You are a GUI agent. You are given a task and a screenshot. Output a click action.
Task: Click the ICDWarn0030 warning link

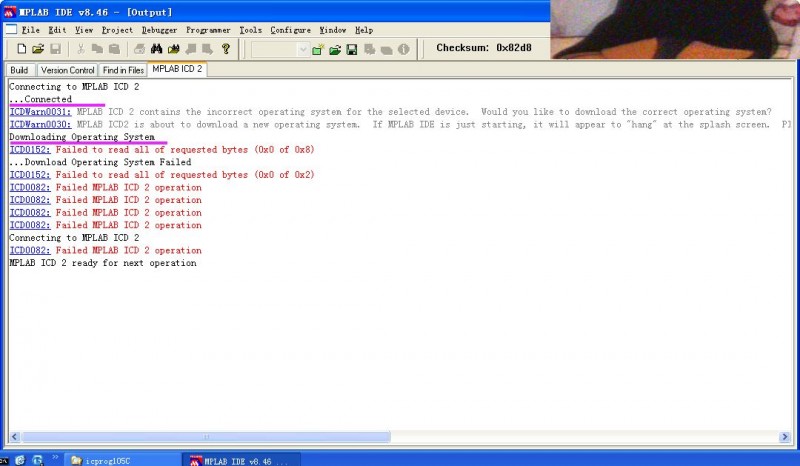tap(40, 125)
